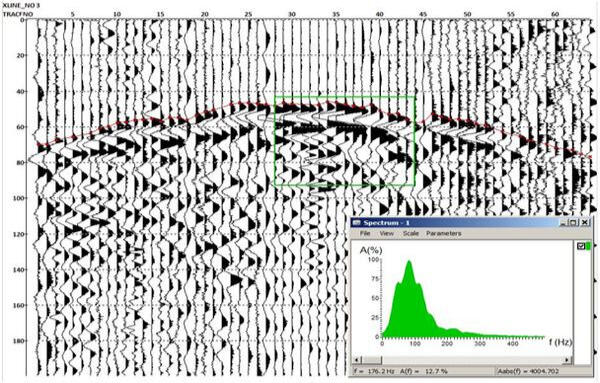Click inside the green selection rectangle
Viewport: 600px width, 383px height.
[344, 141]
